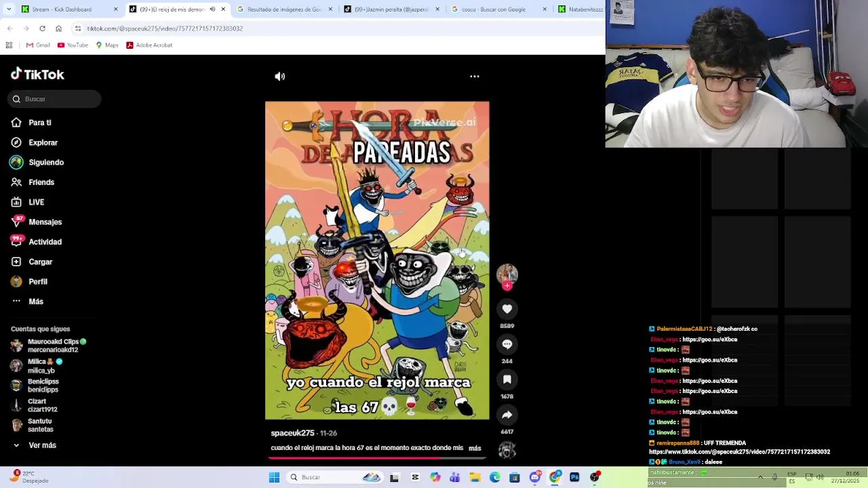Open Photoshop from taskbar
This screenshot has height=488, width=868.
coord(574,477)
